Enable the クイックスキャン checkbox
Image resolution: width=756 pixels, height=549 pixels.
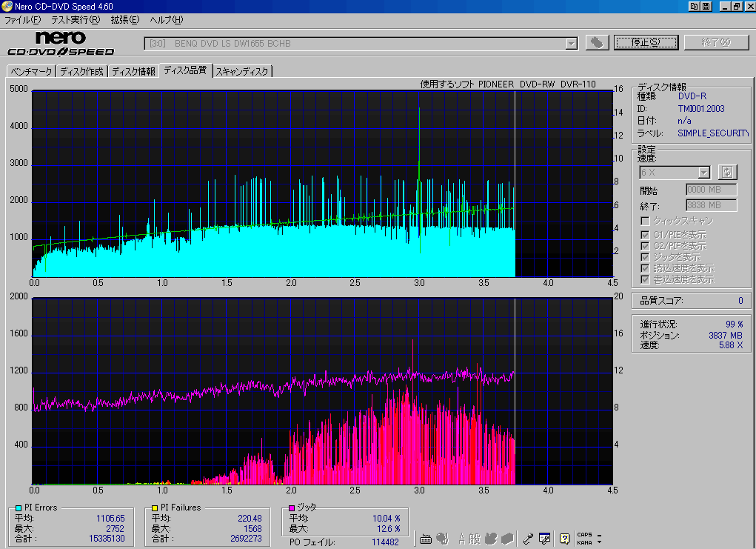tap(645, 221)
